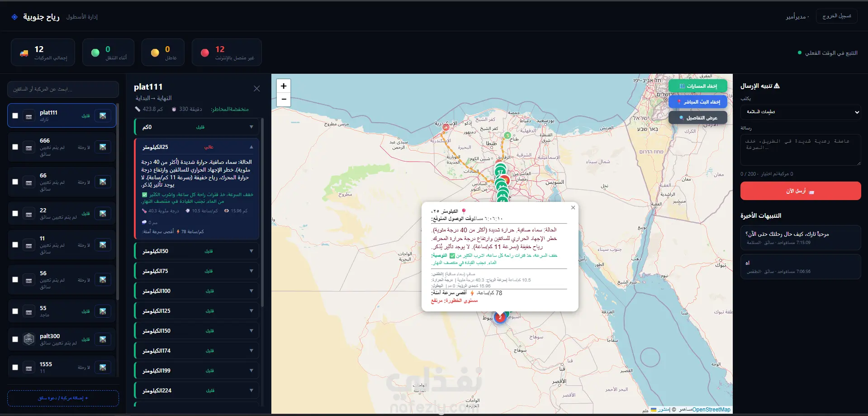Screen dimensions: 868x416
Task: Tick the checkbox for vehicle 56
Action: 15,280
